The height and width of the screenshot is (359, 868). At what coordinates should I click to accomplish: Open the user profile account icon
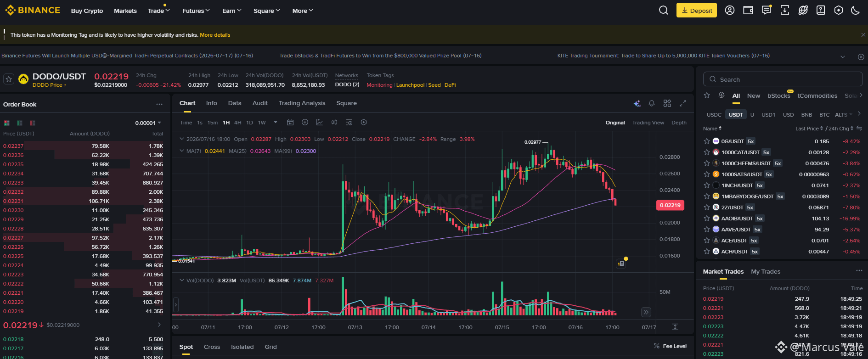[x=730, y=10]
